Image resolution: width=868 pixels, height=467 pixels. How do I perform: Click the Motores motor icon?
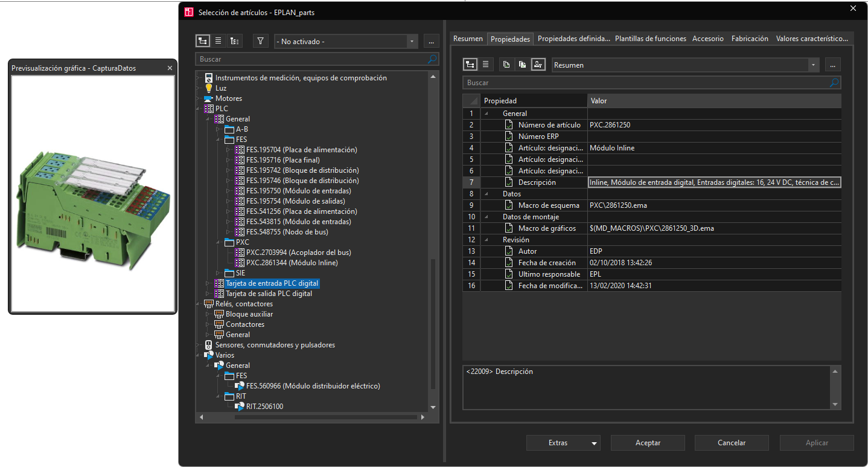point(209,98)
